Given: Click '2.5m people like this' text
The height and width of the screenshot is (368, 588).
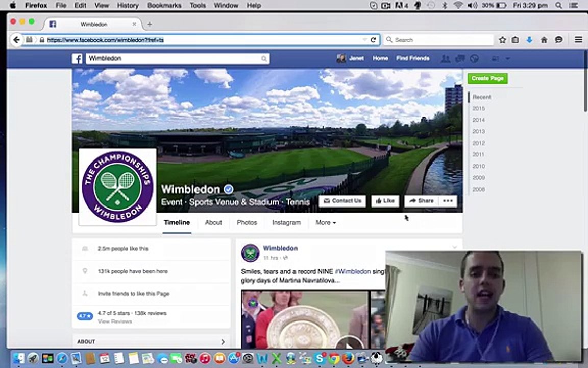Looking at the screenshot, I should [122, 248].
